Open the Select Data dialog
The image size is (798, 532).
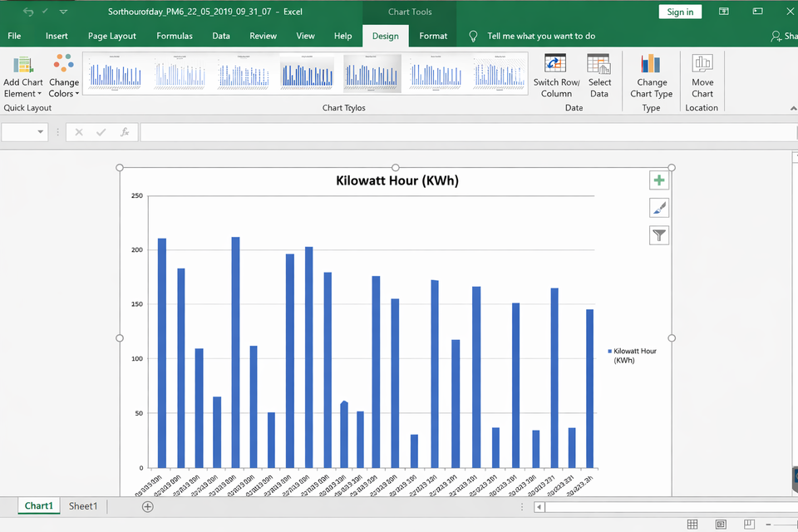pos(599,66)
